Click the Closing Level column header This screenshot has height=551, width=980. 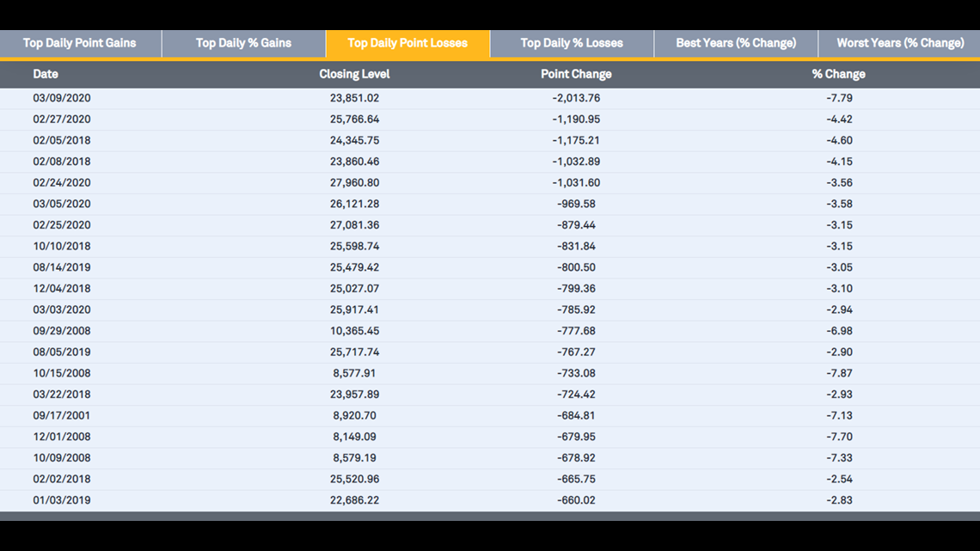pos(354,74)
